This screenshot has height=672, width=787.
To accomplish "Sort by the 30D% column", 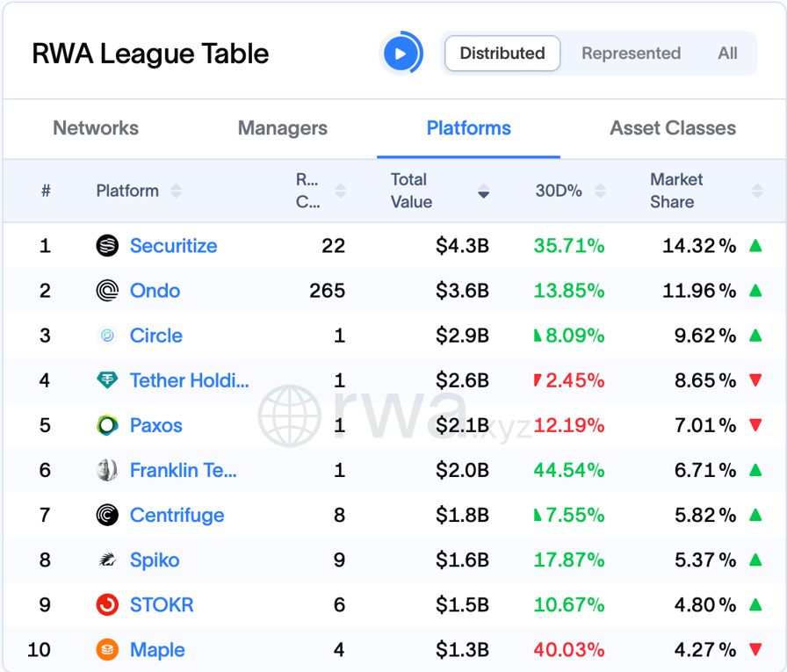I will [x=599, y=190].
